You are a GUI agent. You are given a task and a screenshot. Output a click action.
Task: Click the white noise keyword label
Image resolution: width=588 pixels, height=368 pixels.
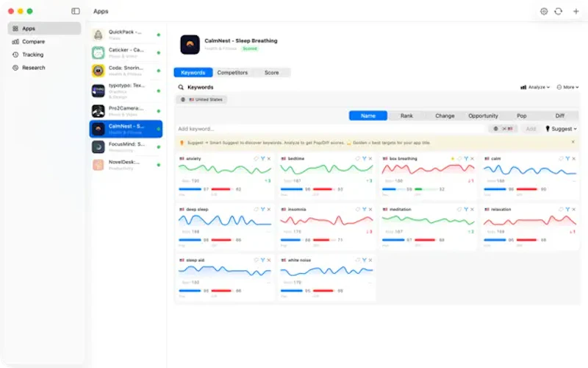click(x=299, y=260)
